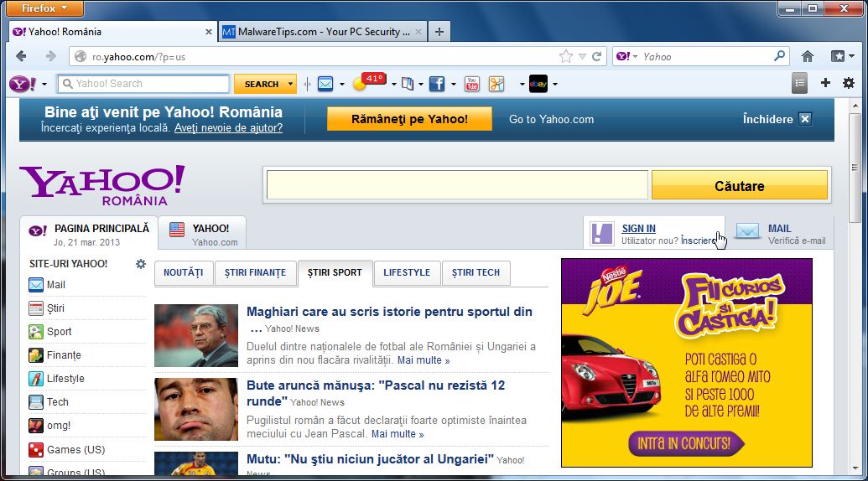Viewport: 868px width, 481px height.
Task: Click the search magnifier in Firefox search box
Action: [779, 56]
